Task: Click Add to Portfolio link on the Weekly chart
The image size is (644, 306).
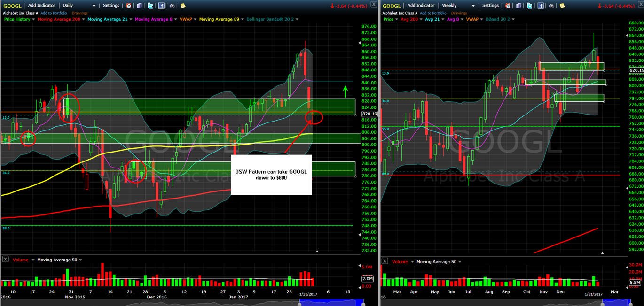Action: 433,13
